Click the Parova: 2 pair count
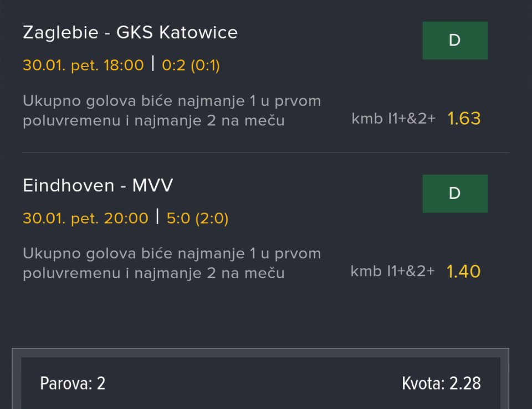Screen dimensions: 532x409 tap(73, 383)
